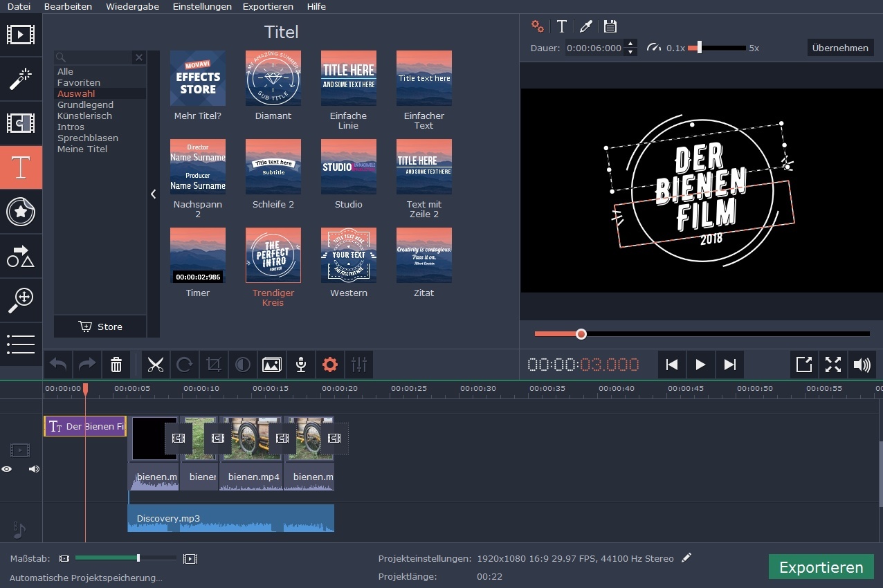The height and width of the screenshot is (588, 883).
Task: Open the Stickers star tab
Action: [21, 212]
